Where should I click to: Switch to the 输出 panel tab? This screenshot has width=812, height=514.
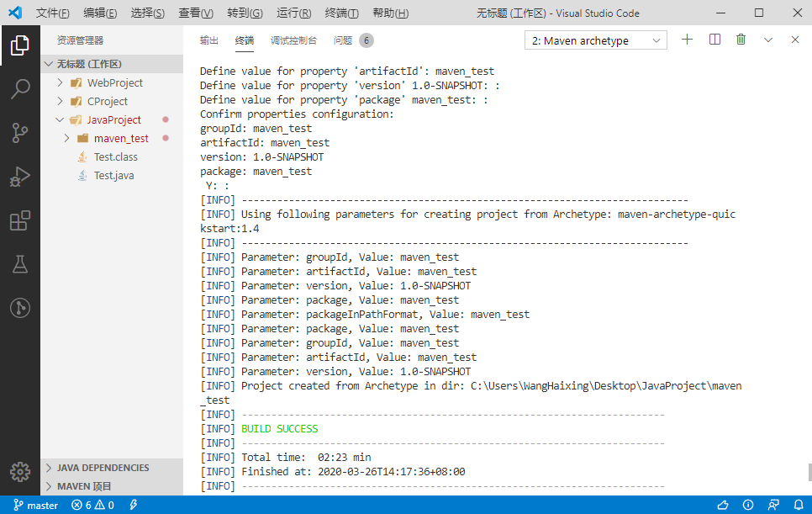(x=209, y=40)
